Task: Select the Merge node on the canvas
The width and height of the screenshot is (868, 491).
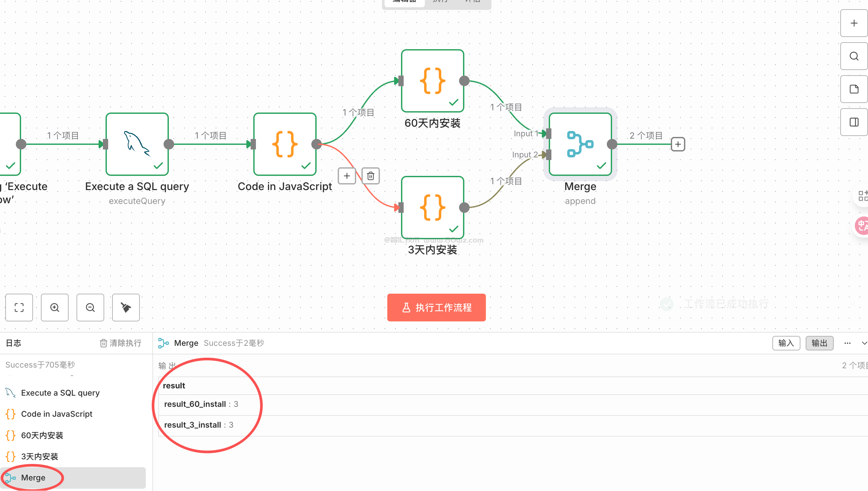Action: 580,144
